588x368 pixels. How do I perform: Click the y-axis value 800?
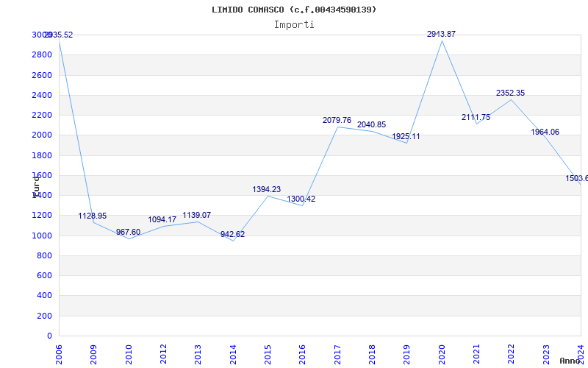click(44, 255)
